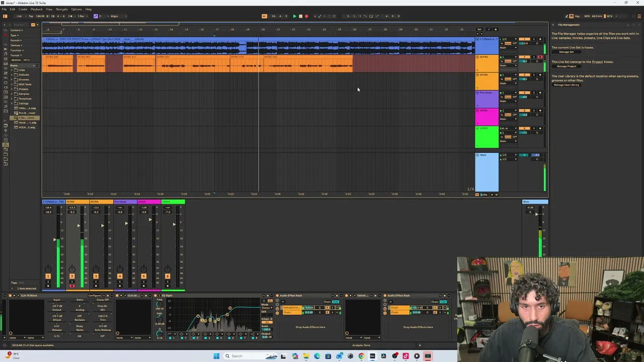Toggle Track Activator 1 in arrangement header

[x=525, y=39]
